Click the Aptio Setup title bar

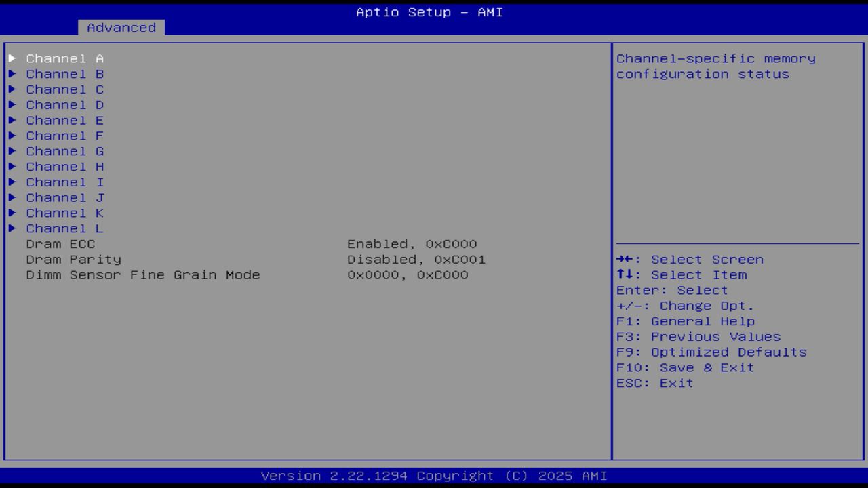[429, 12]
